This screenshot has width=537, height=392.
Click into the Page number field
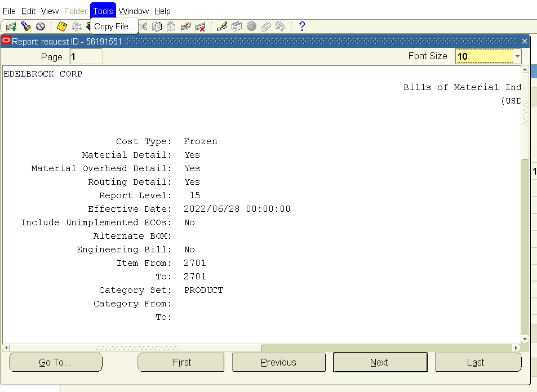(86, 56)
